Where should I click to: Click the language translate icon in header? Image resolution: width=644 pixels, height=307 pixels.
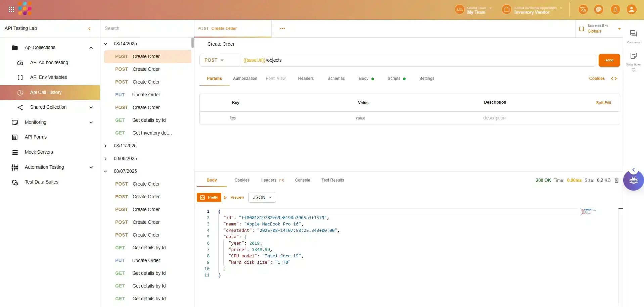coord(583,9)
